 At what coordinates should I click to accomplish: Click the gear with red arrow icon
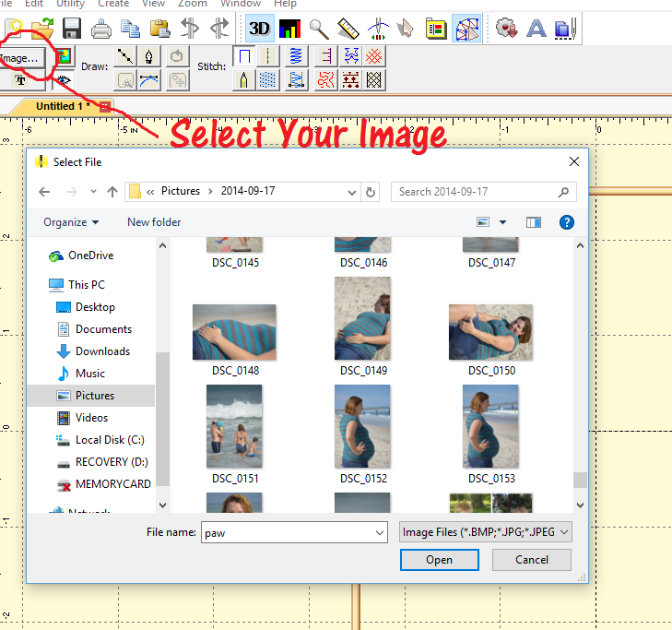point(507,29)
